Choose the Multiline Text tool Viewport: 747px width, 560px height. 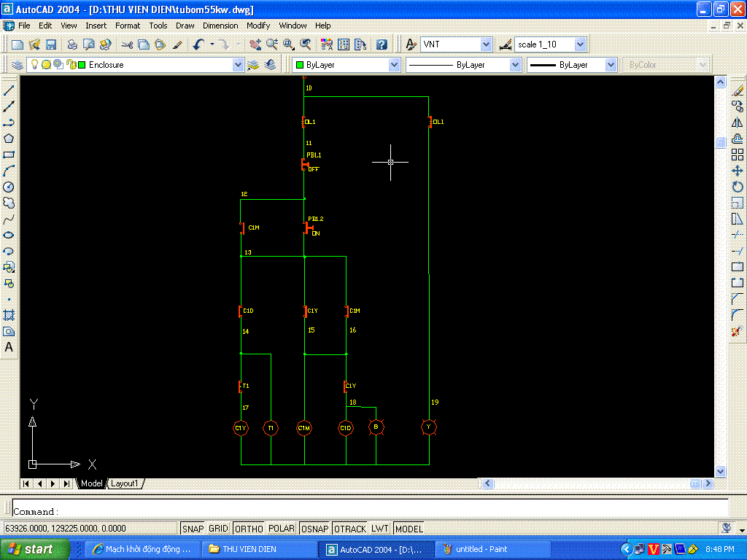pos(9,347)
